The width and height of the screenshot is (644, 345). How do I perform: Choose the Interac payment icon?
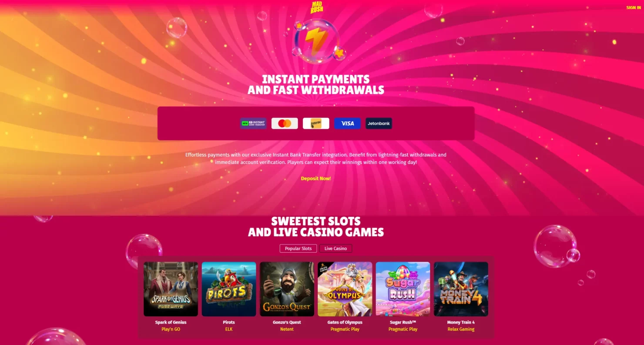pyautogui.click(x=316, y=124)
